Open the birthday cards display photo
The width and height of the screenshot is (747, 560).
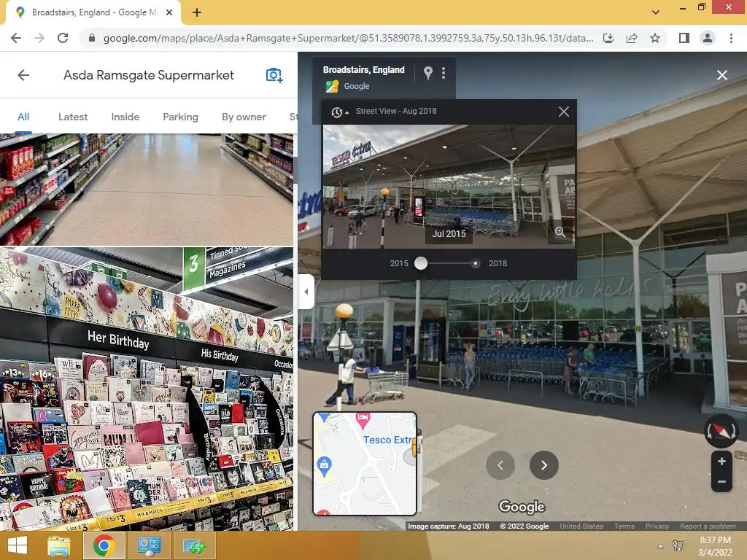pos(147,389)
